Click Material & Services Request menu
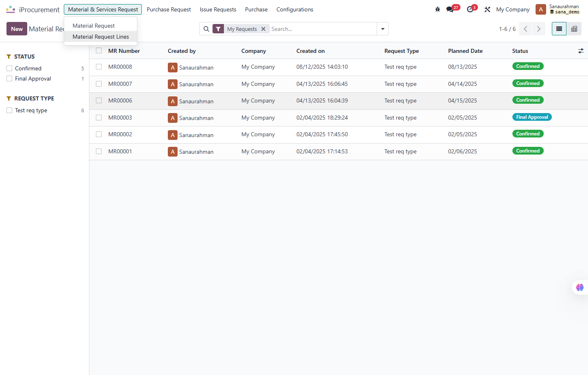 point(103,9)
